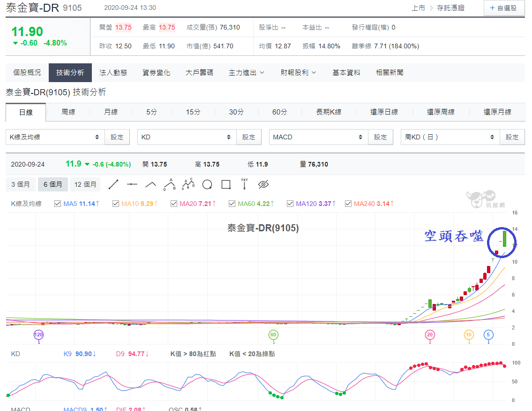Expand the 主力進出 menu

click(x=247, y=73)
